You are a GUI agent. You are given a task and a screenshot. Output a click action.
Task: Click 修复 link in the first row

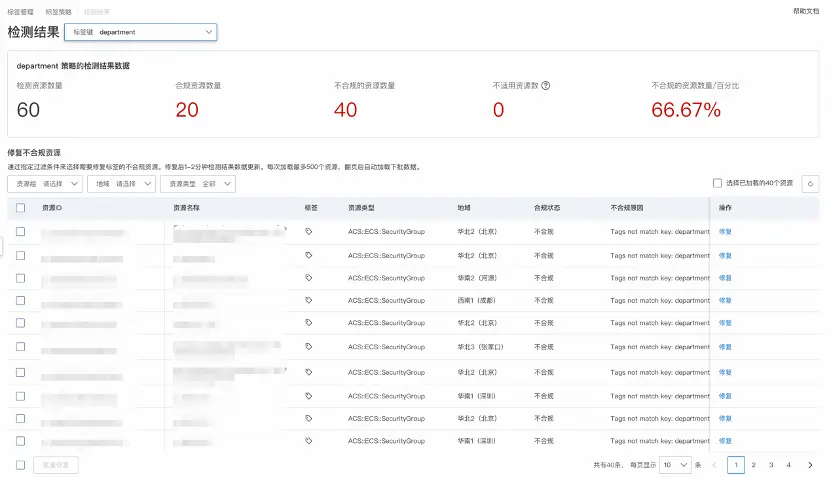click(x=725, y=231)
